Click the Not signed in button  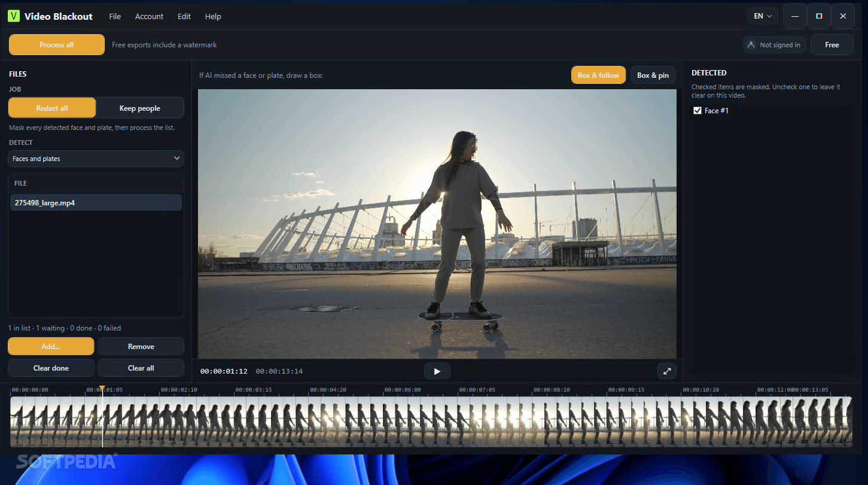(x=775, y=45)
